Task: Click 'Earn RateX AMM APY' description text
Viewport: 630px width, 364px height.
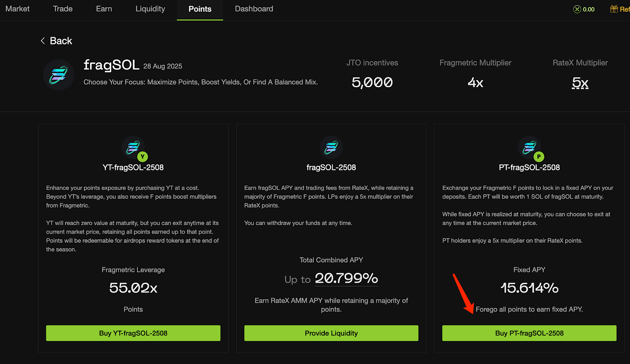Action: 331,305
